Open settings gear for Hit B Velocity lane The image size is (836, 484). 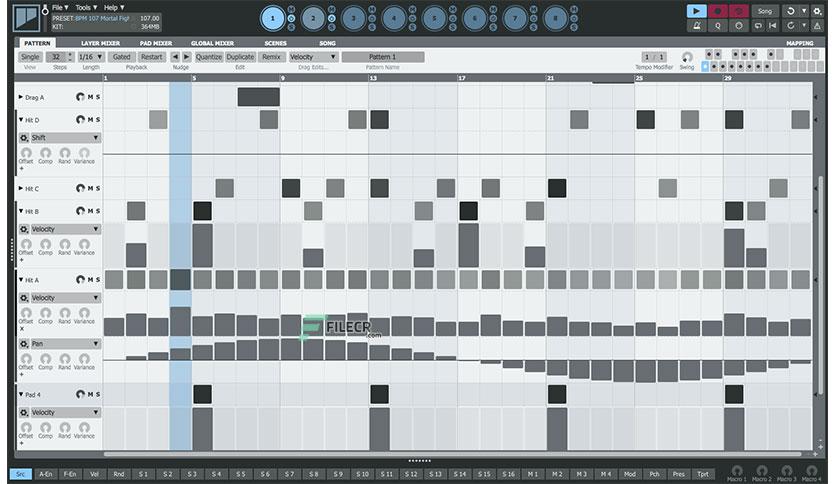coord(24,229)
